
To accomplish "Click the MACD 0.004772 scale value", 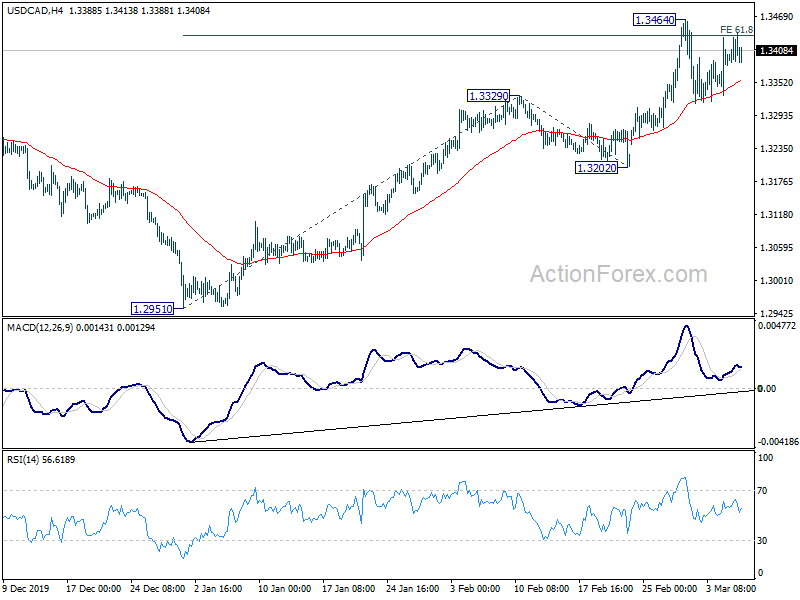I will pyautogui.click(x=777, y=326).
